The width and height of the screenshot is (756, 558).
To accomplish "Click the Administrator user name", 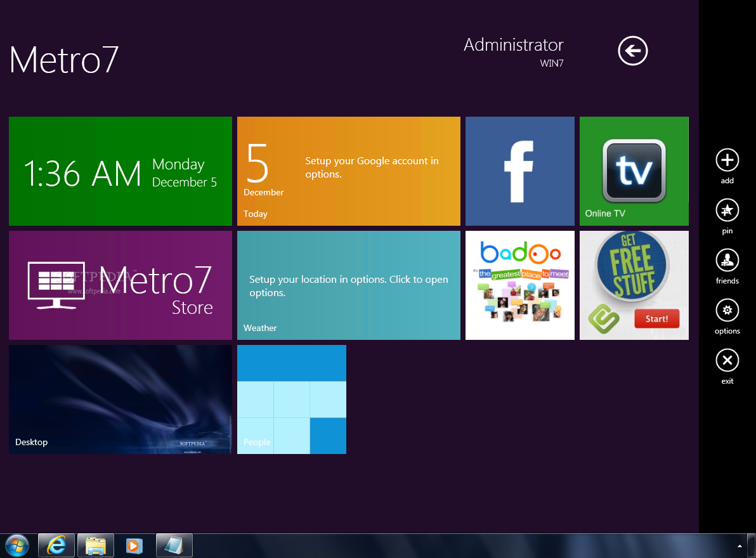I will point(514,45).
